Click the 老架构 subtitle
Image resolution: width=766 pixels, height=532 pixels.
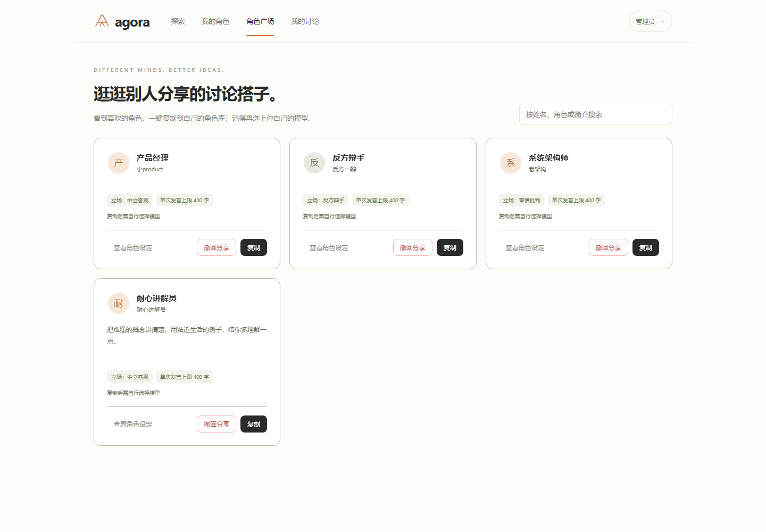click(x=537, y=169)
